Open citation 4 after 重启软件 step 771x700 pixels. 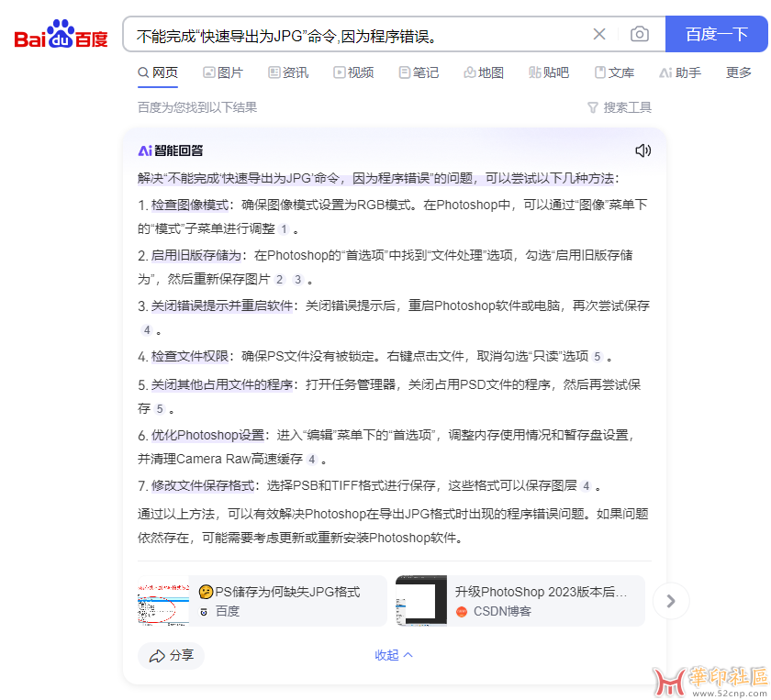coord(147,330)
